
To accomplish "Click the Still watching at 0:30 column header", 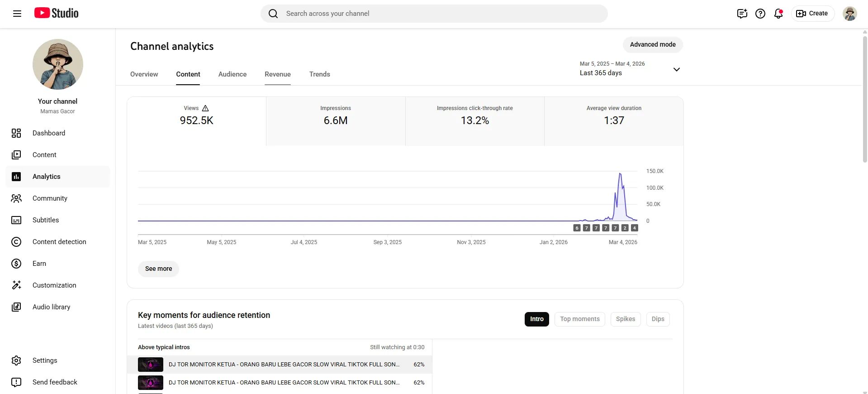I will pos(397,347).
